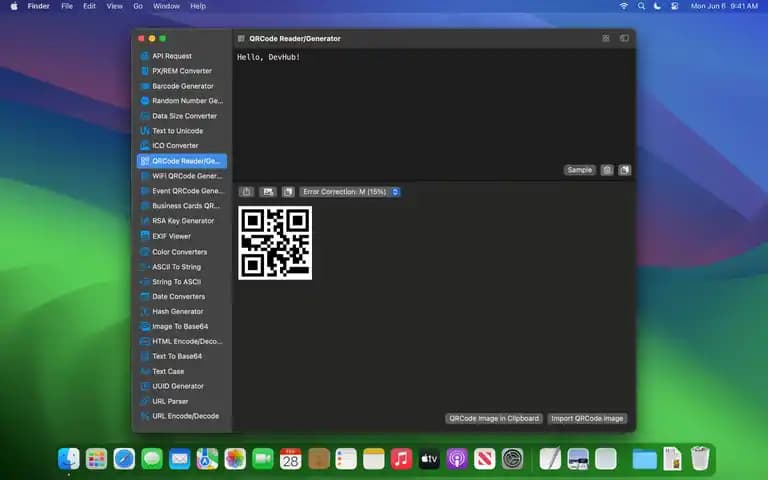Open the UUID Generator tool

pos(182,386)
